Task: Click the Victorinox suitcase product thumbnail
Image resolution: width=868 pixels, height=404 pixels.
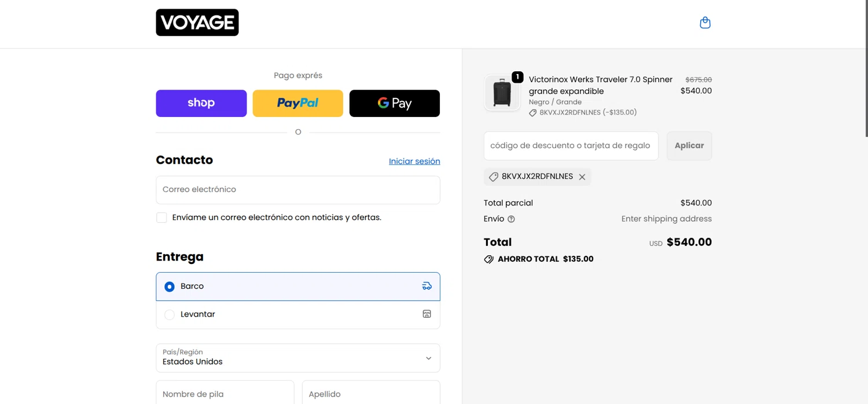Action: pos(502,93)
